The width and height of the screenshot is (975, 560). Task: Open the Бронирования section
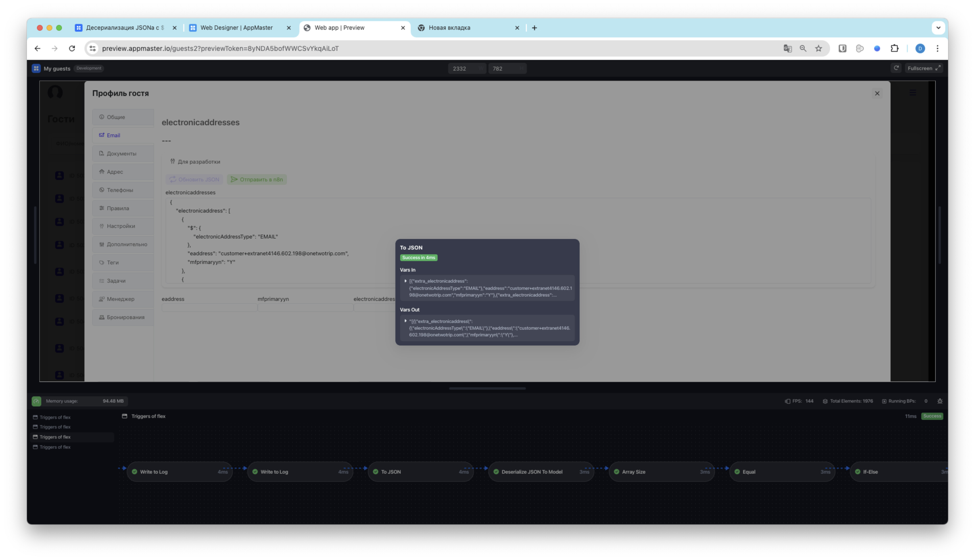click(x=123, y=317)
